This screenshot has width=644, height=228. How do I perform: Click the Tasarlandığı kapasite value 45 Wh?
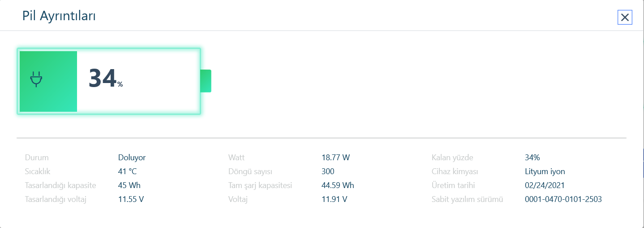click(x=130, y=185)
